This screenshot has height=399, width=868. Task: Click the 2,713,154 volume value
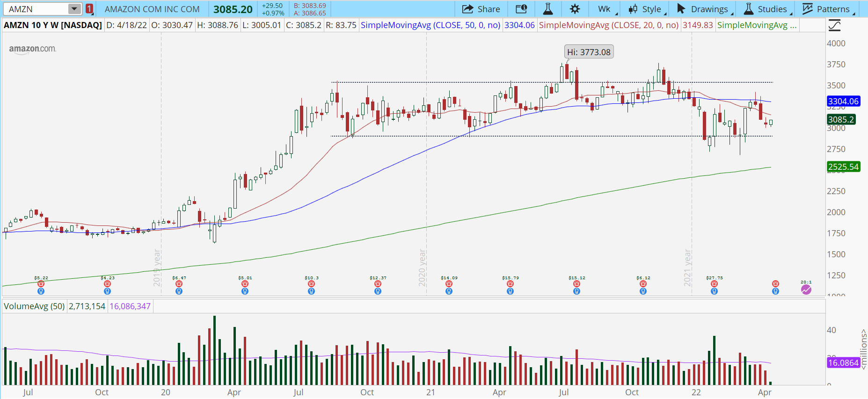click(87, 306)
